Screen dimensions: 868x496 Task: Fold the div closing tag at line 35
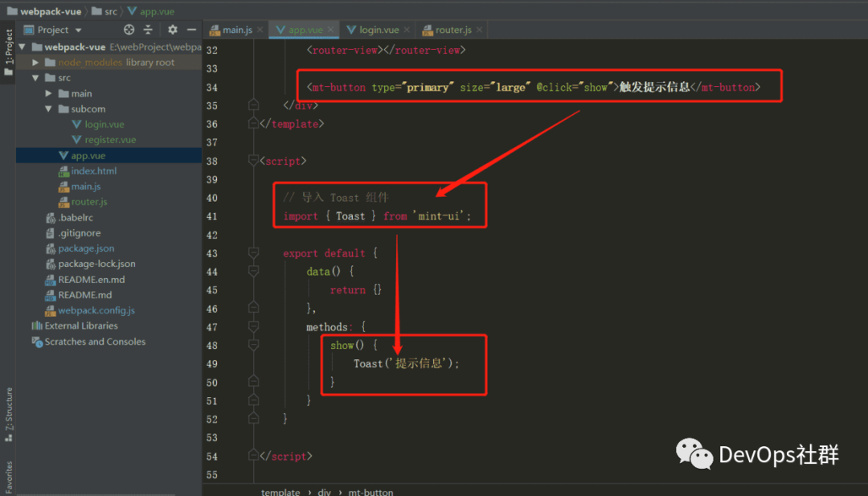point(253,105)
